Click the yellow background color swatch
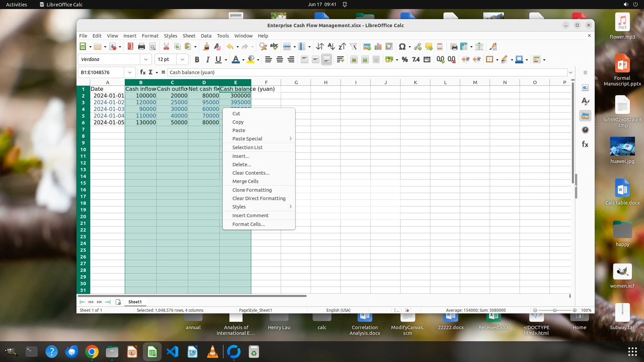Viewport: 644px width, 362px height. 251,60
